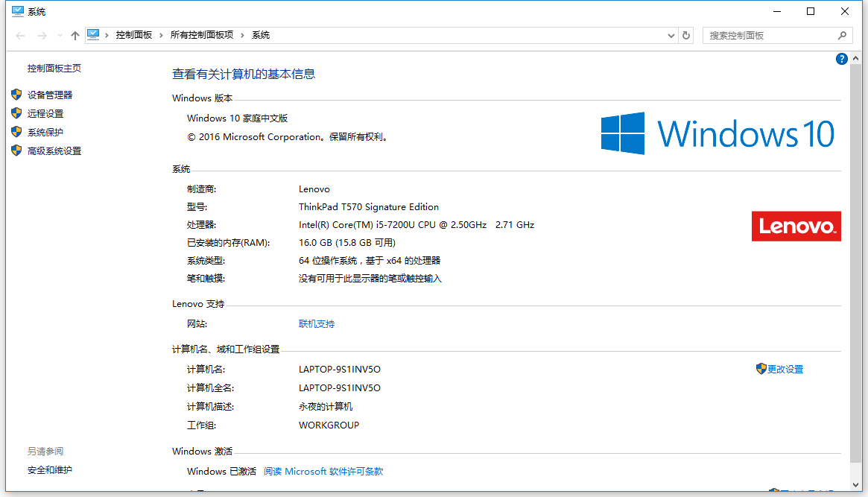Click scrollbar up arrow

pyautogui.click(x=856, y=58)
